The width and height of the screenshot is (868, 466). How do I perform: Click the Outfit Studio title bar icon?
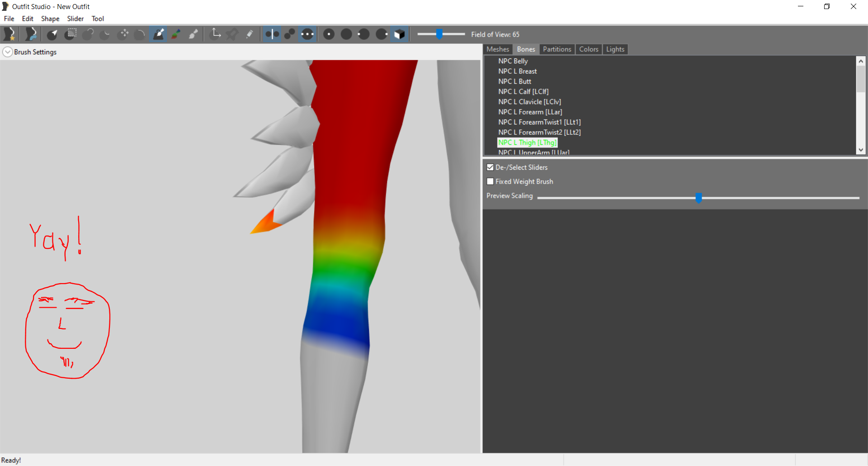click(x=5, y=6)
